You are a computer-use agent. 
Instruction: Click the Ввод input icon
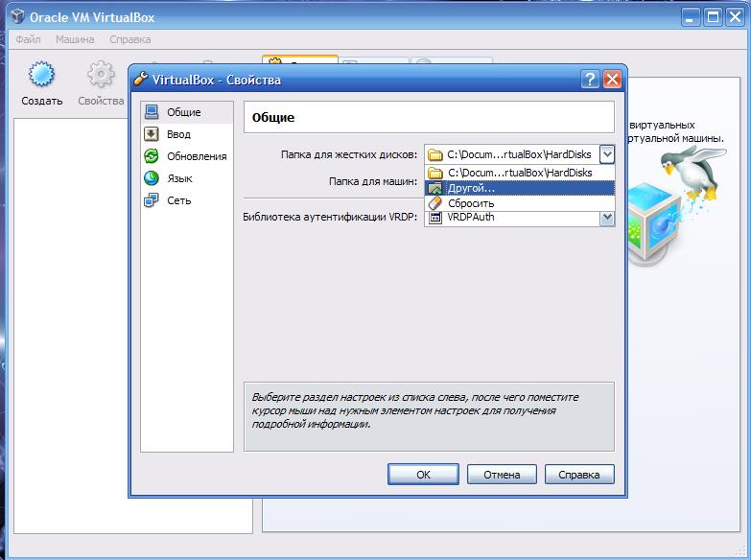pyautogui.click(x=152, y=133)
